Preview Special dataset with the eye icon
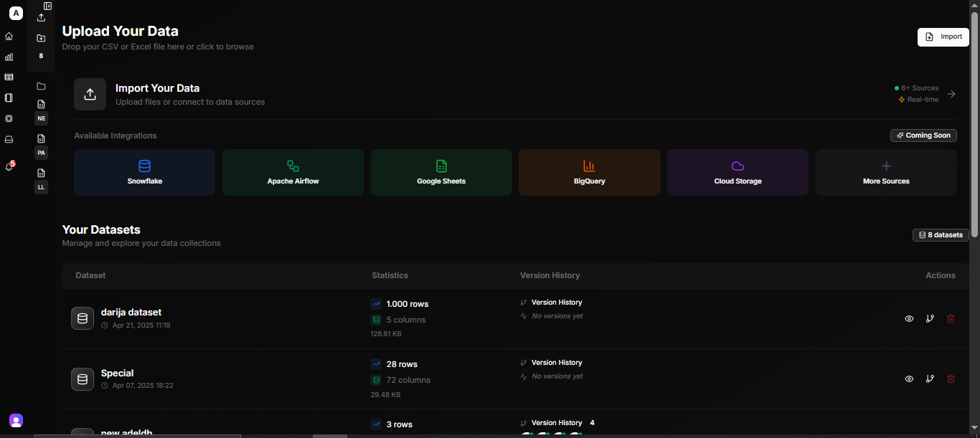This screenshot has width=980, height=438. tap(909, 379)
